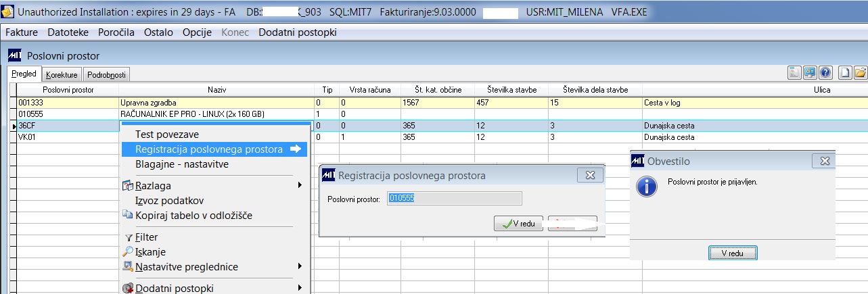The image size is (868, 294).
Task: Click the open folder toolbar icon
Action: pos(860,73)
